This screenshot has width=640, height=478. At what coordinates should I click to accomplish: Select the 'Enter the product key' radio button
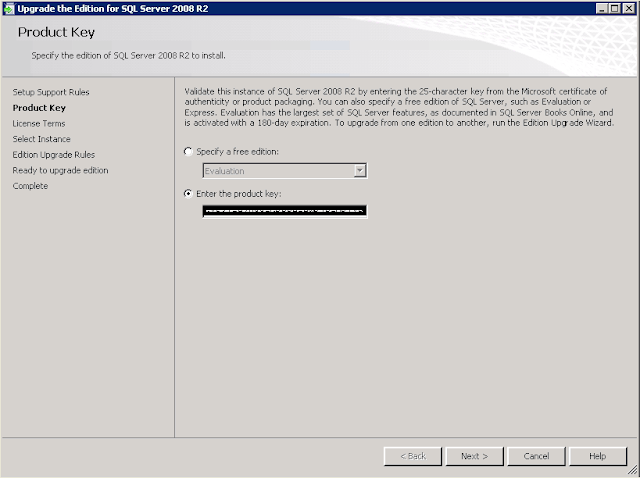pyautogui.click(x=188, y=194)
